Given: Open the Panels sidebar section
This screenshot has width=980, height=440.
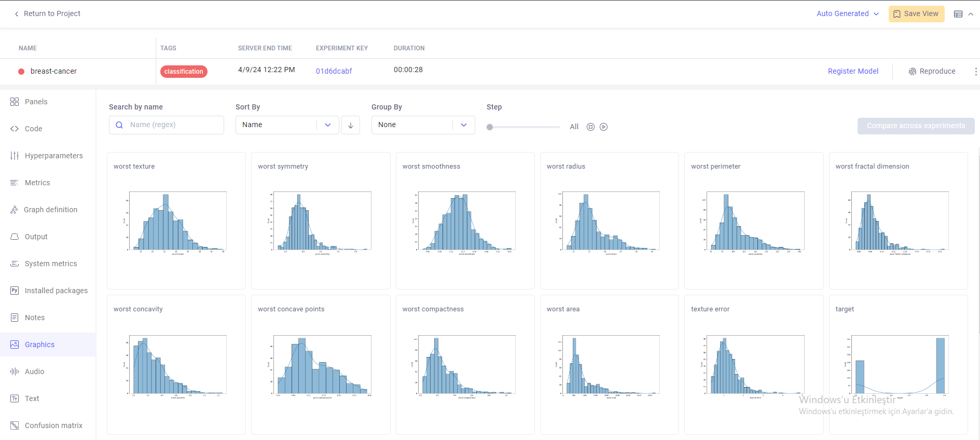Looking at the screenshot, I should pos(48,102).
